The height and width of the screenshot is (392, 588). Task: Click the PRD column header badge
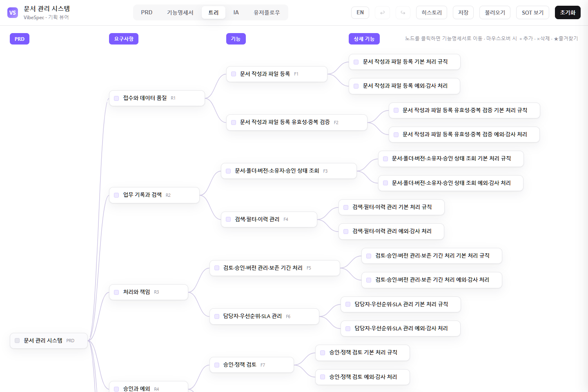point(20,39)
